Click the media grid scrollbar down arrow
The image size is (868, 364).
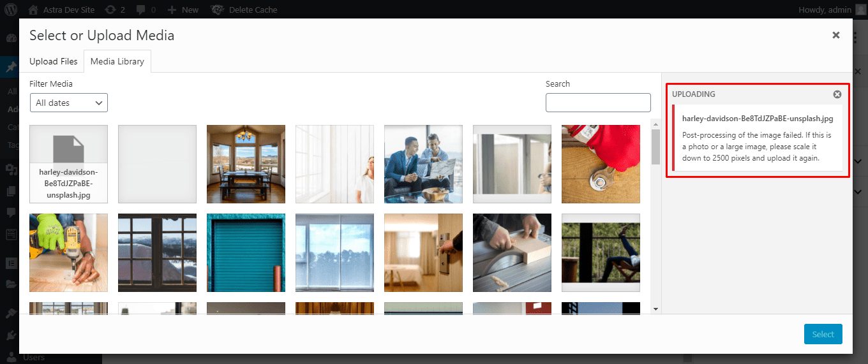click(655, 309)
